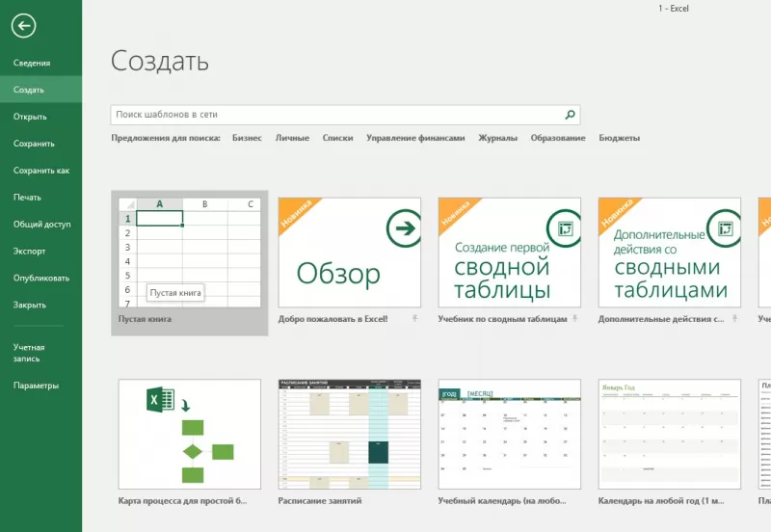The width and height of the screenshot is (771, 532).
Task: Select 'Календарь на любой год' template thumbnail
Action: 669,434
